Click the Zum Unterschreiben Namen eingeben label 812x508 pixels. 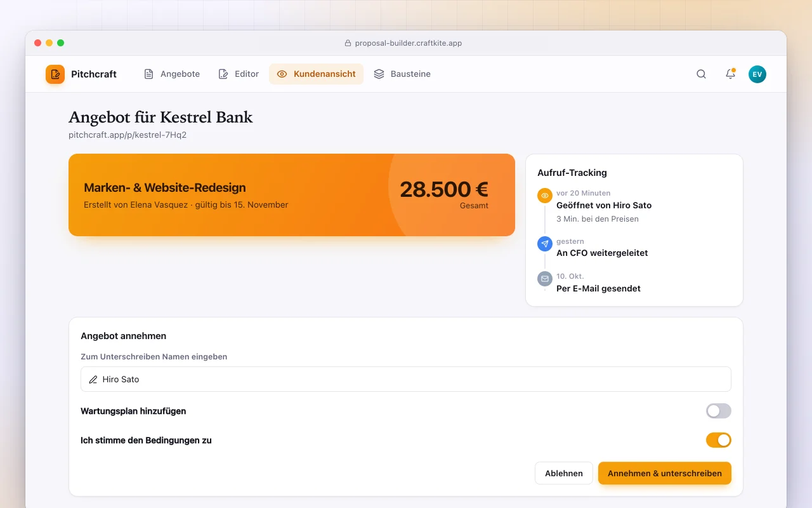click(154, 357)
